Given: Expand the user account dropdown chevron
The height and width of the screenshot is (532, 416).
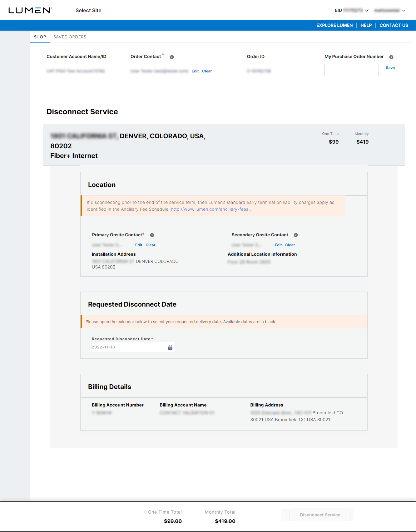Looking at the screenshot, I should [x=404, y=11].
